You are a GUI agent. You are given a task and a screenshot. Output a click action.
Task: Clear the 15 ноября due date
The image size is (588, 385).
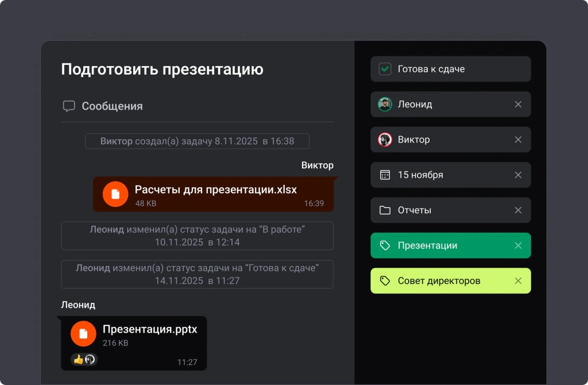(518, 175)
